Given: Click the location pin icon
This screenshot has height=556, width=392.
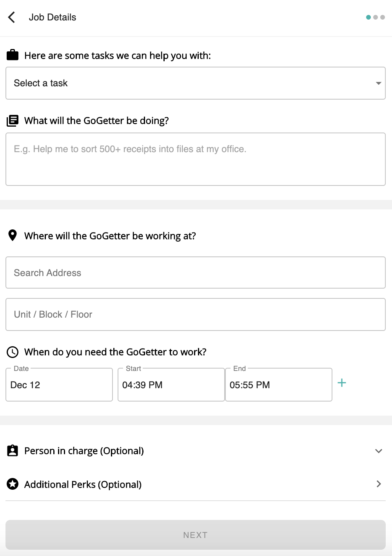Looking at the screenshot, I should (x=13, y=235).
